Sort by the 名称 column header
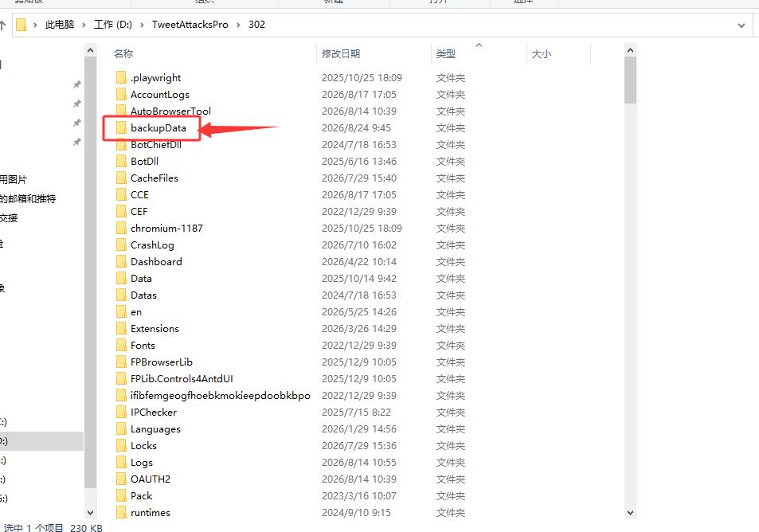The image size is (759, 532). pyautogui.click(x=123, y=53)
